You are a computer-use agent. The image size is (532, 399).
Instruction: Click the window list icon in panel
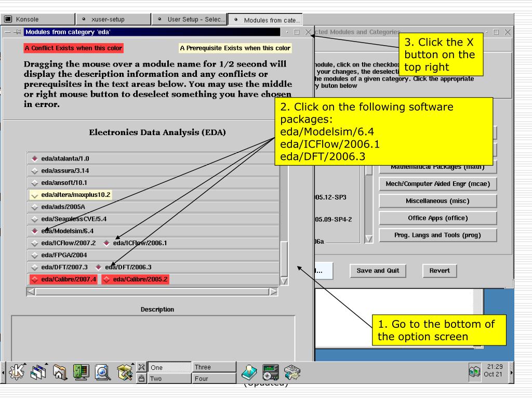[x=38, y=372]
